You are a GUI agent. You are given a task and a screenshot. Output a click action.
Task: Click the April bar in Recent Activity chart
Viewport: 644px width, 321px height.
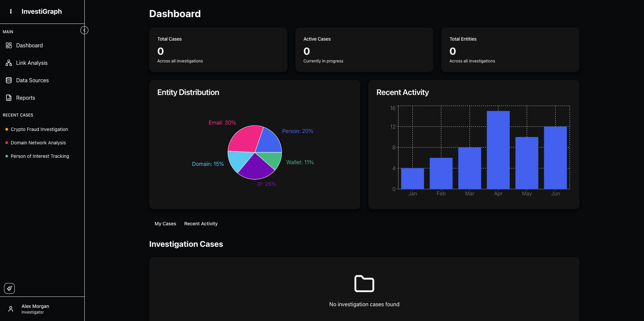pos(498,150)
